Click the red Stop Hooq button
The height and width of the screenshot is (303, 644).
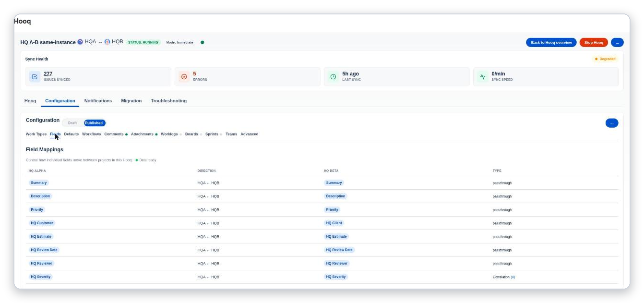coord(594,42)
